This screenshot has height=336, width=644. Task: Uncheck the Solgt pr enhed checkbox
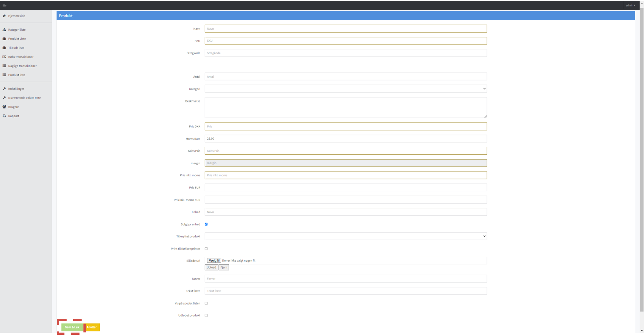tap(206, 224)
